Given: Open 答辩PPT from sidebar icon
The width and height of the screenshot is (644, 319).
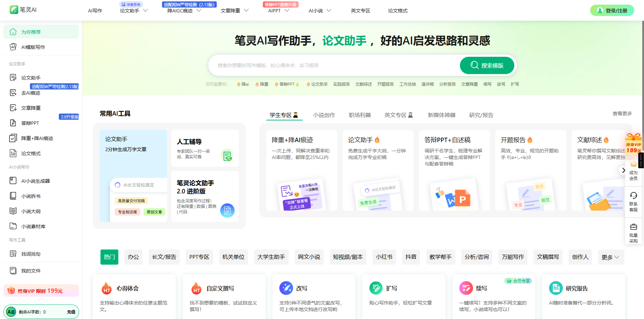Looking at the screenshot, I should pos(13,123).
